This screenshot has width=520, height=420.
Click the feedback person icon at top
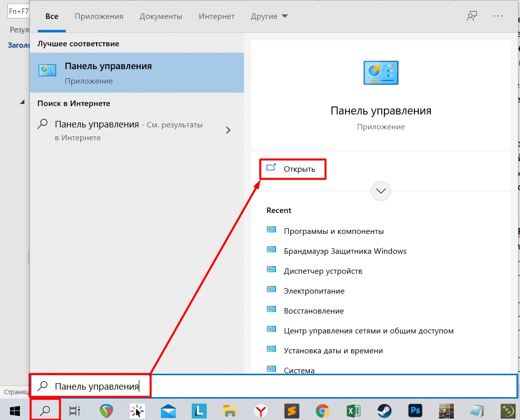[472, 16]
